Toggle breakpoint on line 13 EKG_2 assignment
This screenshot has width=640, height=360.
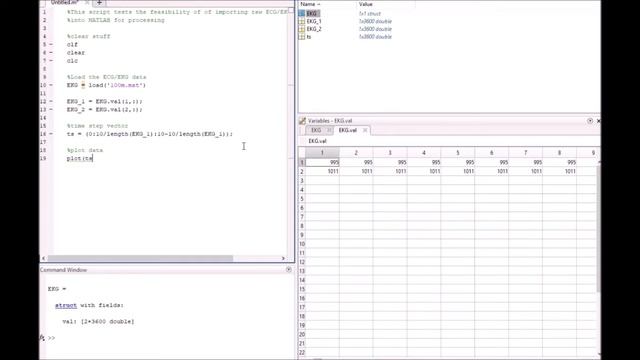51,109
